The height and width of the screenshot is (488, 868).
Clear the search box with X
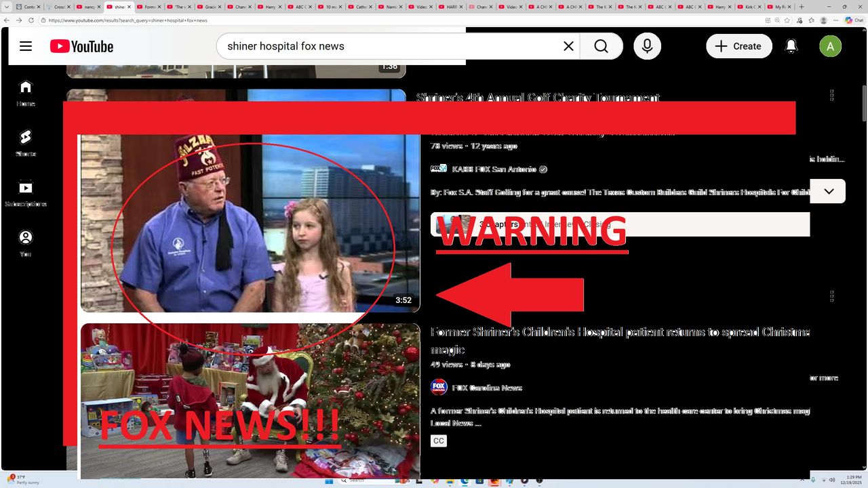point(568,46)
